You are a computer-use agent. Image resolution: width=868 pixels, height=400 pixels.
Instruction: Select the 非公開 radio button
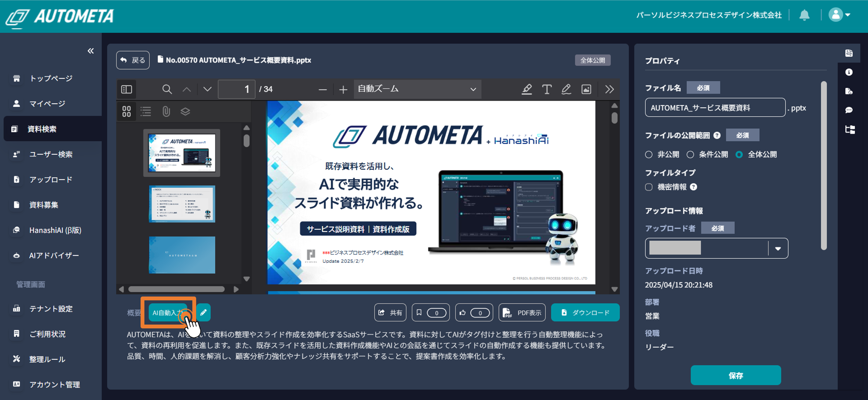[x=649, y=155]
